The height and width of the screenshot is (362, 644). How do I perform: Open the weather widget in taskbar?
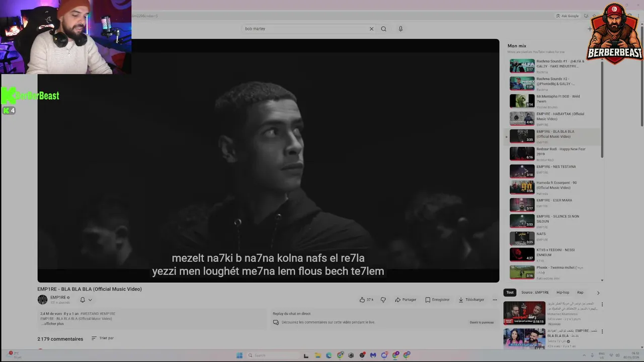point(15,355)
